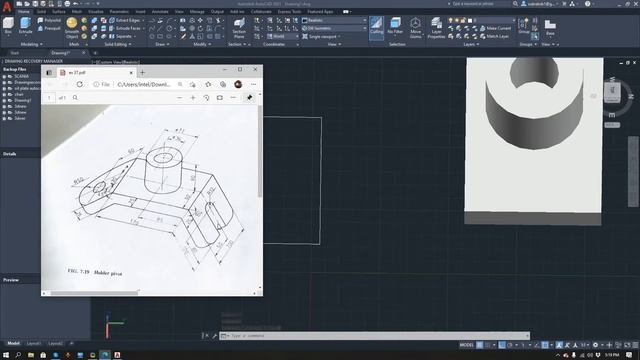Click Make Current layer button
This screenshot has height=360, width=640.
[x=495, y=28]
